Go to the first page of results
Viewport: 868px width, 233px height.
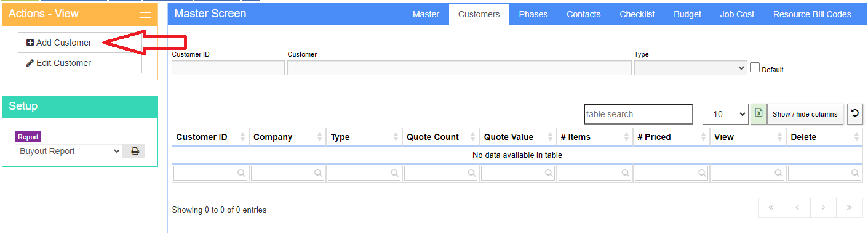(771, 208)
